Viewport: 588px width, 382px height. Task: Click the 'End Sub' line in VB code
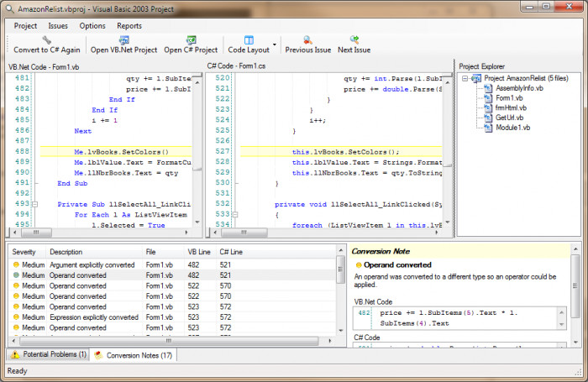click(72, 183)
